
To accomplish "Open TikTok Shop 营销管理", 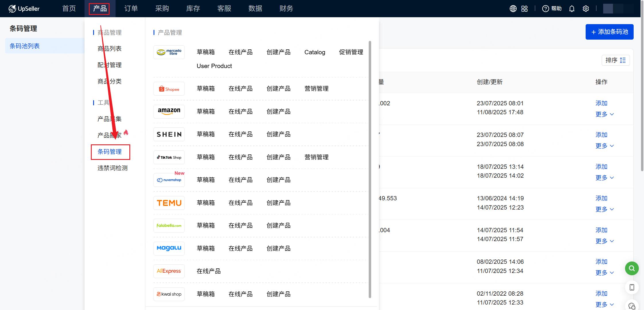I will [x=317, y=157].
